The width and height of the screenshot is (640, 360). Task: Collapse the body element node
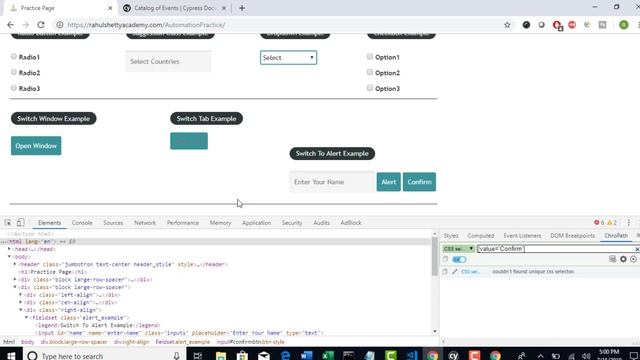click(9, 256)
